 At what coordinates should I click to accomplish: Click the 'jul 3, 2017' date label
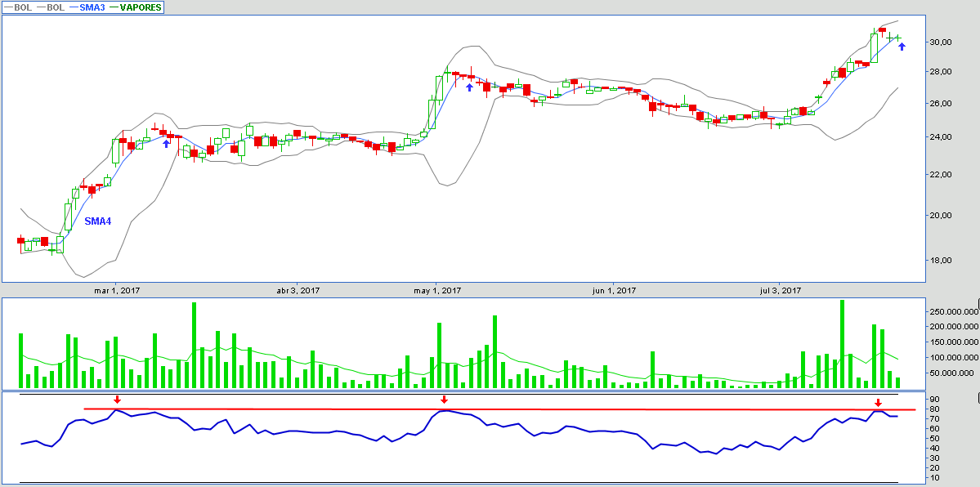click(x=780, y=291)
